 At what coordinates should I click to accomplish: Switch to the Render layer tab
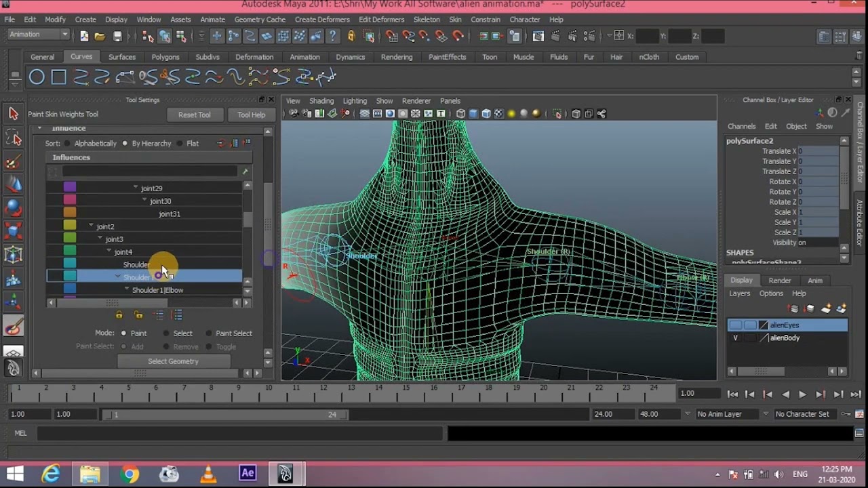click(x=780, y=281)
